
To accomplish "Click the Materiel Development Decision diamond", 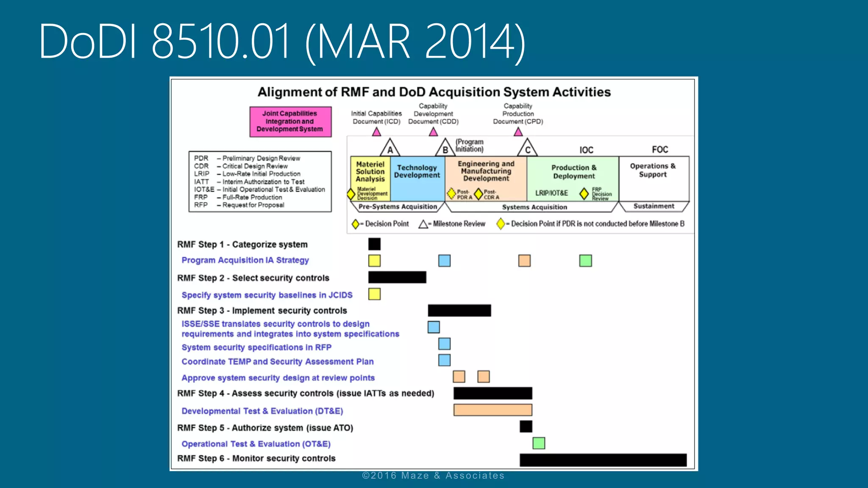I will [351, 194].
